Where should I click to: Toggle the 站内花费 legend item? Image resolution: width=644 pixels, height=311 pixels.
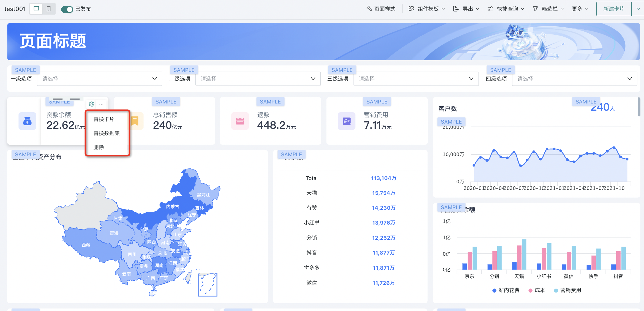pos(506,290)
